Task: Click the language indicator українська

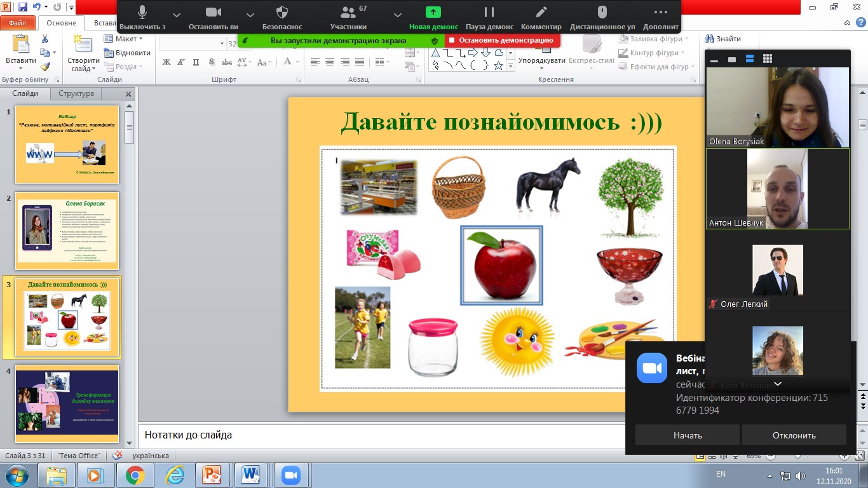Action: (151, 456)
